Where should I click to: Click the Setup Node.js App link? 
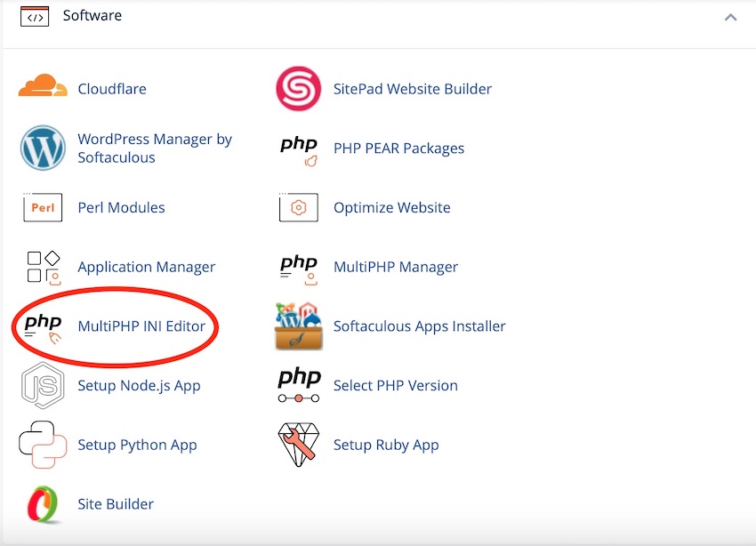tap(139, 386)
